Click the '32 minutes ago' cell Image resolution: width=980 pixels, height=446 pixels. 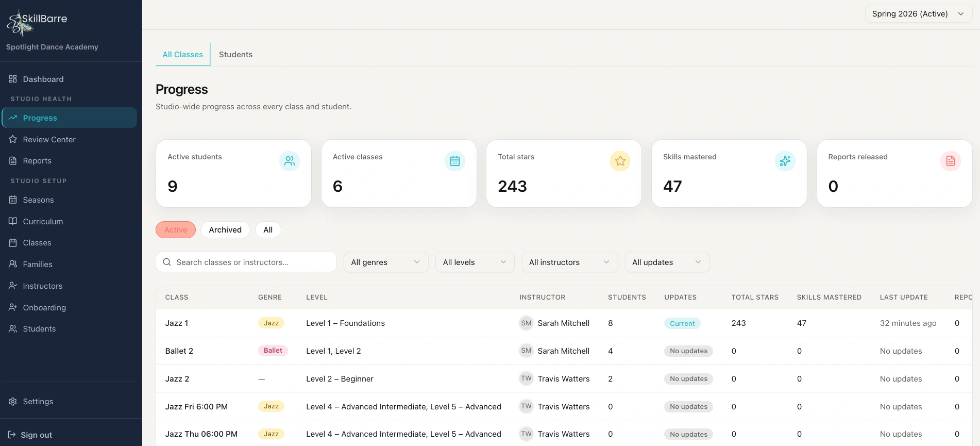(908, 323)
